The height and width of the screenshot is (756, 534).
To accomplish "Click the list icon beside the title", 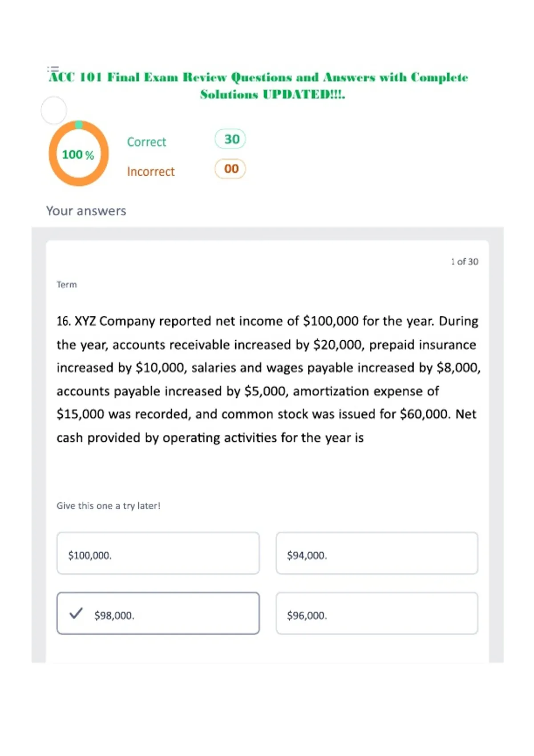I will tap(53, 69).
